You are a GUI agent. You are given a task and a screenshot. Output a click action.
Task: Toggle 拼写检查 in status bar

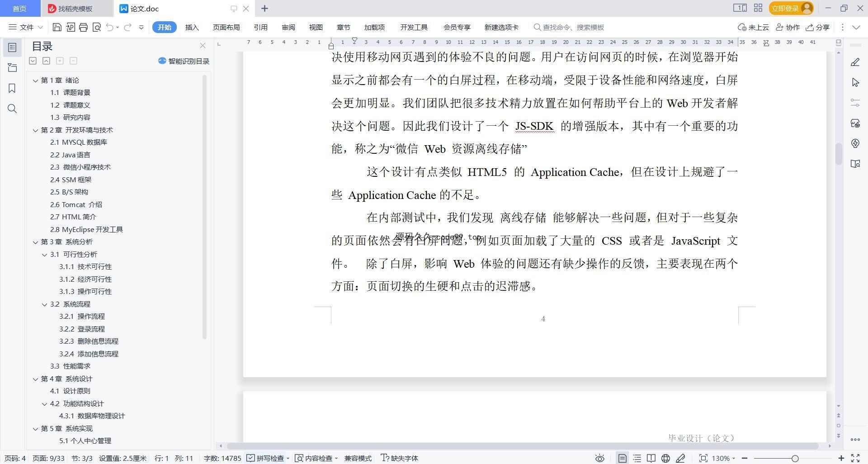point(265,458)
